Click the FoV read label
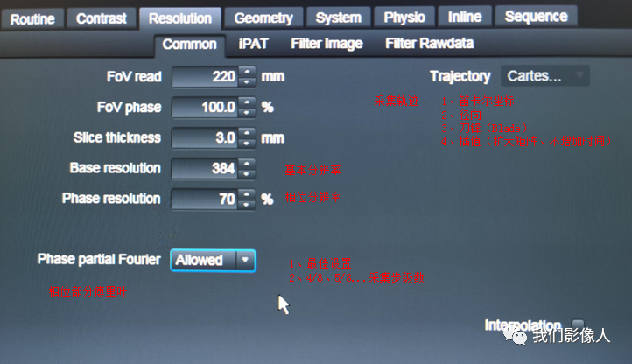This screenshot has height=364, width=632. [134, 77]
